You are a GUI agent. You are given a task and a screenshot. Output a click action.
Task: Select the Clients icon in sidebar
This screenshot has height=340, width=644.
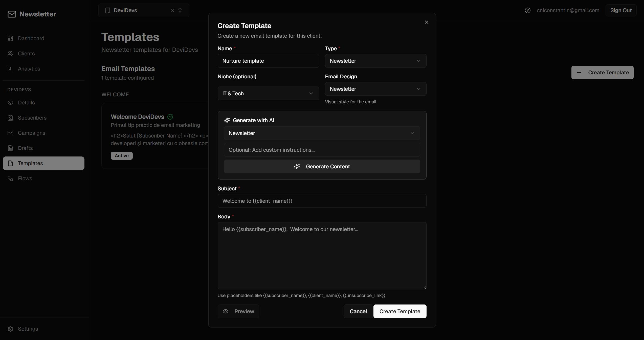click(10, 54)
